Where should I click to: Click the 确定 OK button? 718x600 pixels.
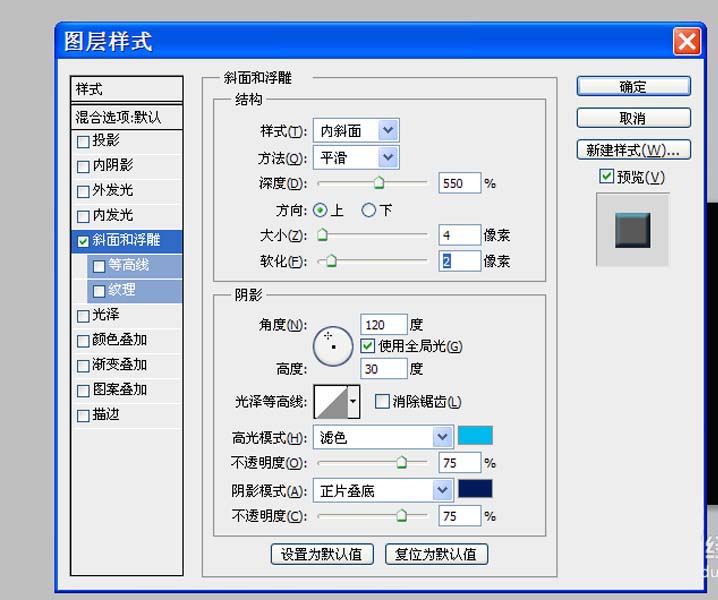click(633, 86)
